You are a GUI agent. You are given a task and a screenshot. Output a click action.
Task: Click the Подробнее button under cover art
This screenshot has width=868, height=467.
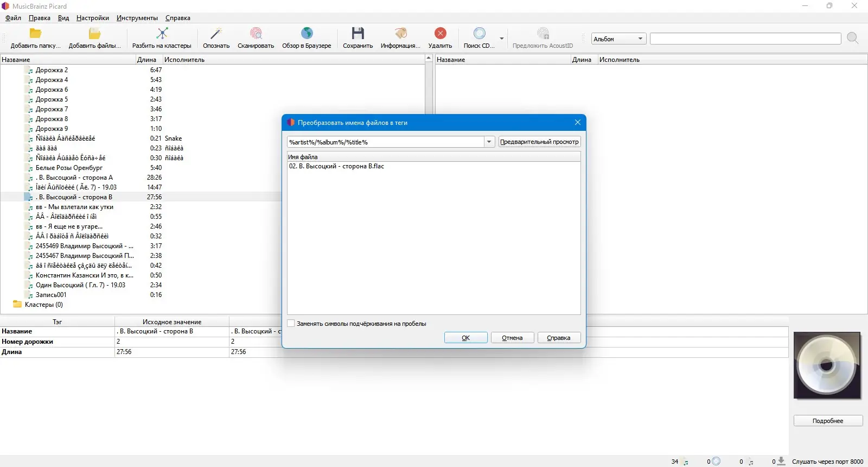pos(828,421)
